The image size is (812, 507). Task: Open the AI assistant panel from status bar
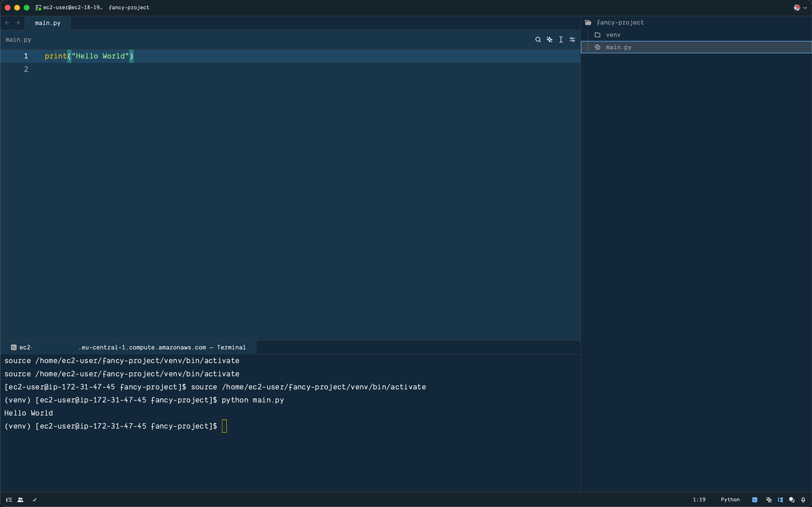tap(769, 500)
